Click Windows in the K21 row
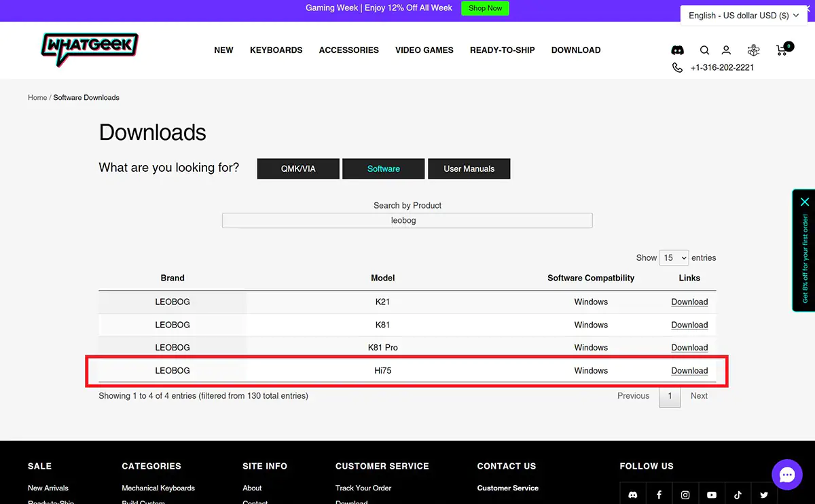This screenshot has height=504, width=815. tap(591, 302)
